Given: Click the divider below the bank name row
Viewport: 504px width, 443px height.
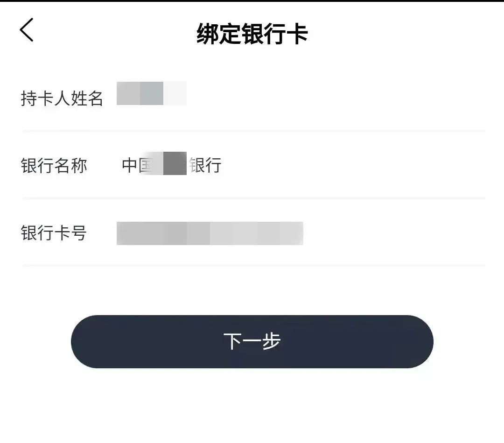Looking at the screenshot, I should tap(254, 198).
